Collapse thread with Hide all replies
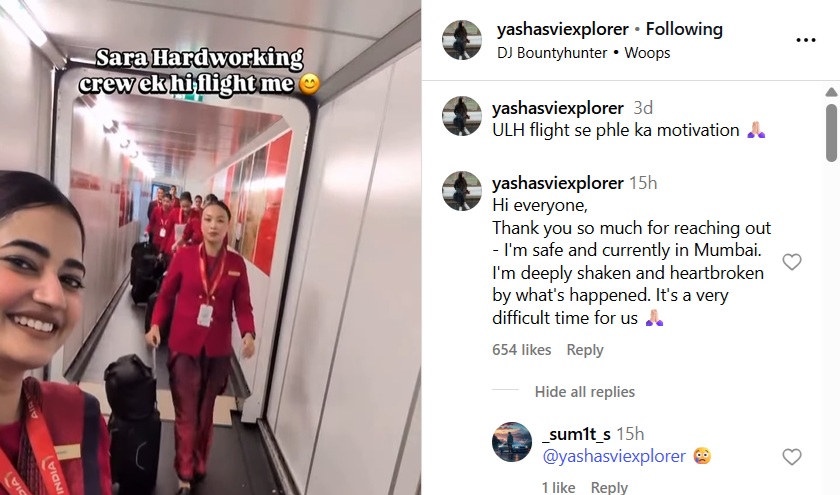 click(584, 392)
